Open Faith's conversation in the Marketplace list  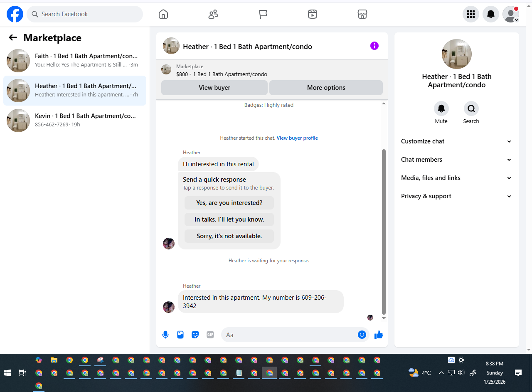click(x=75, y=61)
